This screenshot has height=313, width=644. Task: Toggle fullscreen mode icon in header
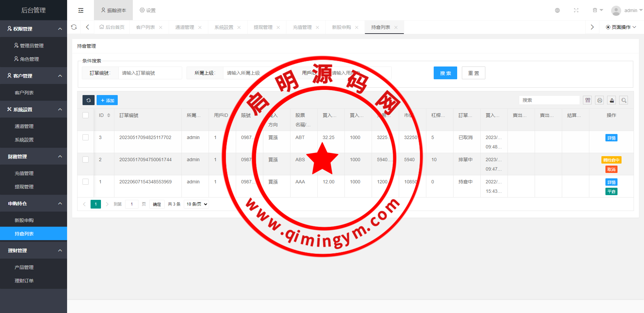click(576, 10)
